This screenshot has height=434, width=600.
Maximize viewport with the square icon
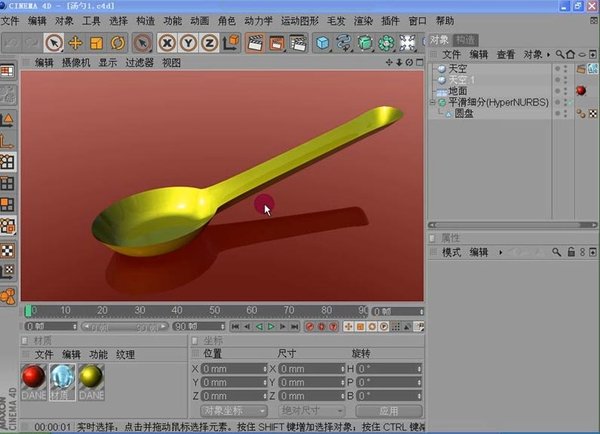coord(419,62)
